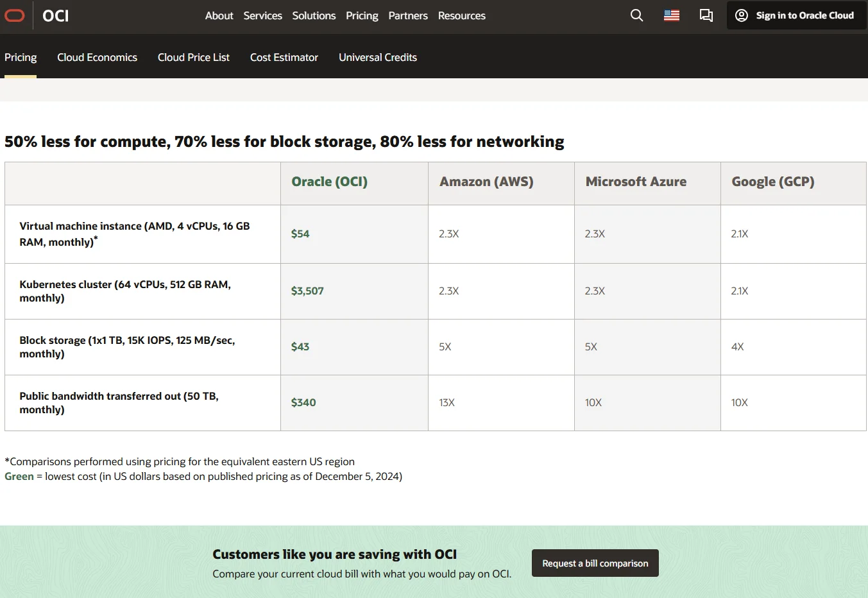This screenshot has width=868, height=598.
Task: Click the $3,507 Kubernetes price
Action: point(307,291)
